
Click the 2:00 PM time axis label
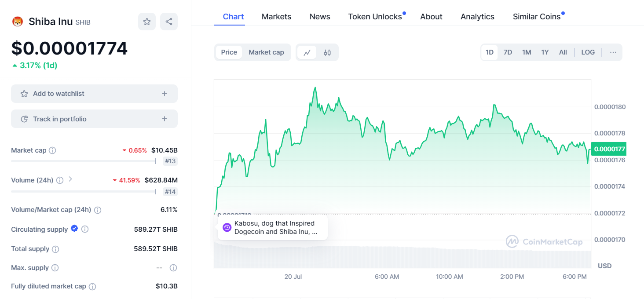click(x=512, y=277)
